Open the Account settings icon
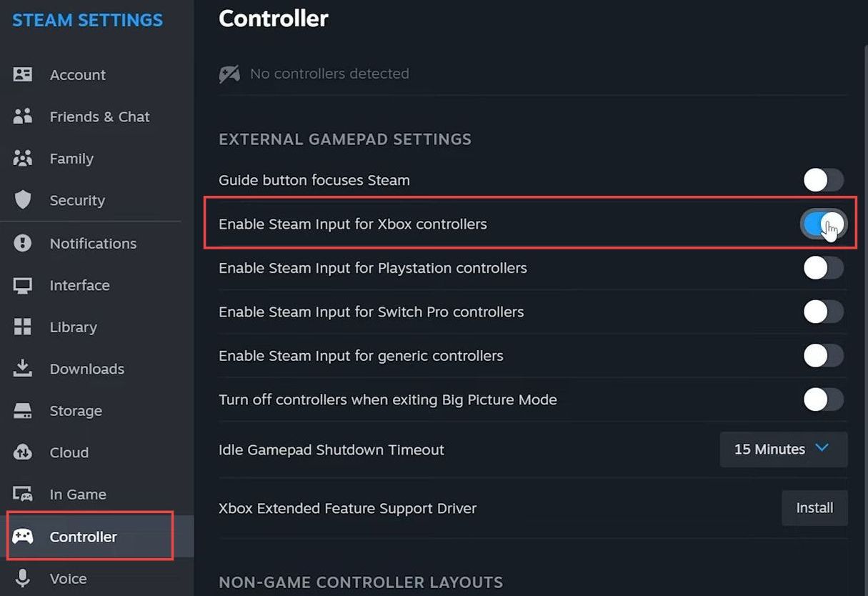868x596 pixels. click(x=21, y=74)
